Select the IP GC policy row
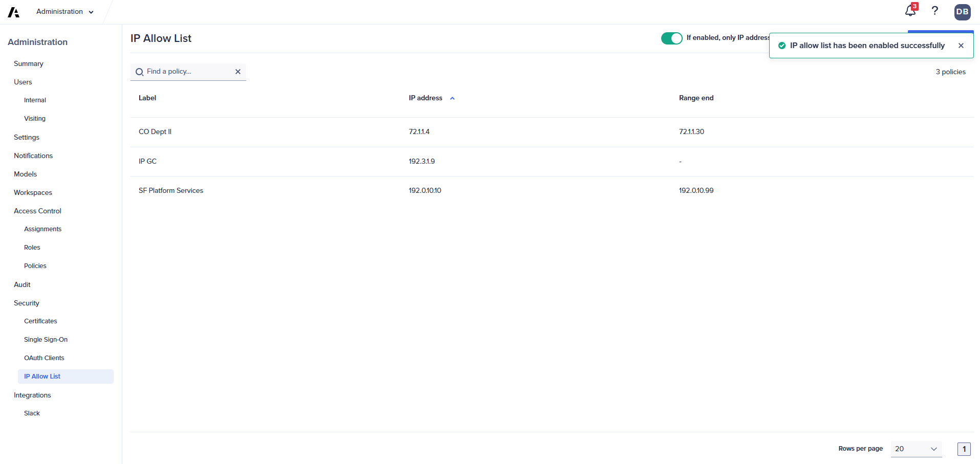This screenshot has height=464, width=980. [x=147, y=161]
